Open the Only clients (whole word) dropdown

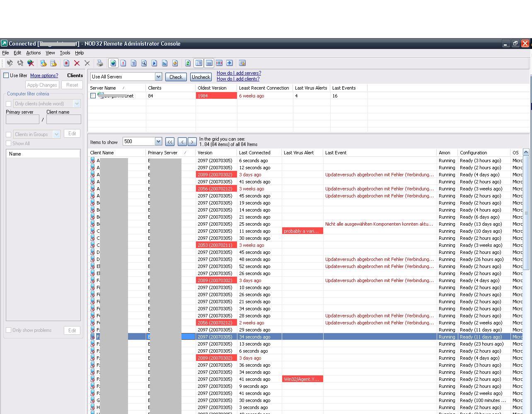coord(77,104)
